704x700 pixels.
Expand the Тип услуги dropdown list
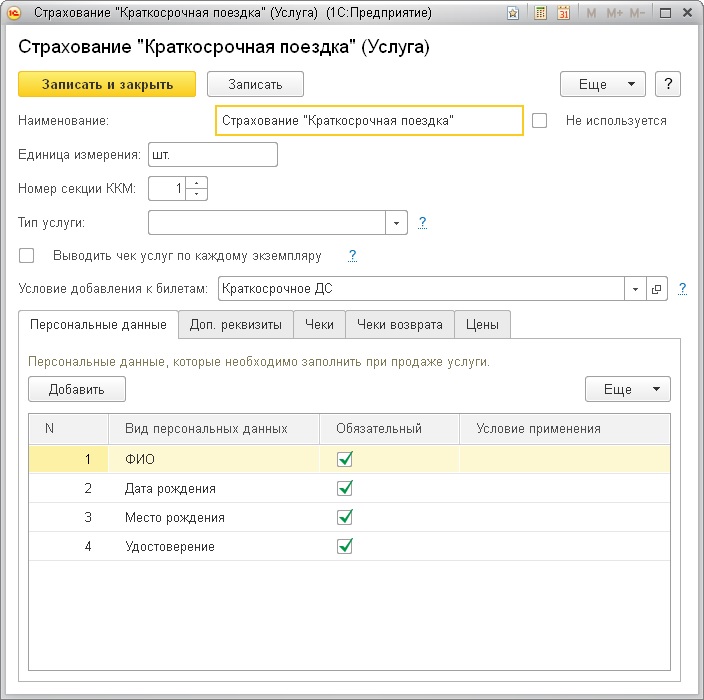tap(397, 222)
